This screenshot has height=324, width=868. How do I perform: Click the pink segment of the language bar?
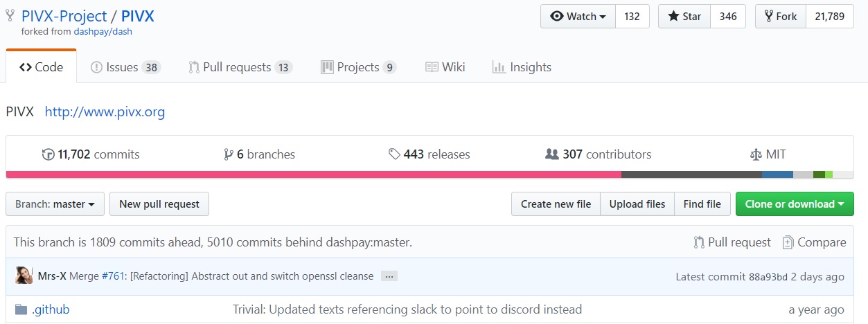[x=314, y=174]
